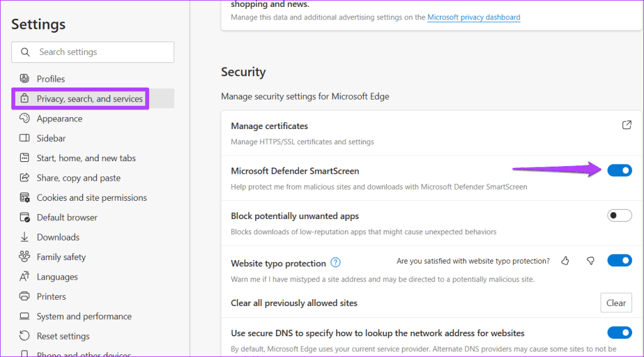Click the Printers icon
Image resolution: width=644 pixels, height=357 pixels.
pos(25,297)
